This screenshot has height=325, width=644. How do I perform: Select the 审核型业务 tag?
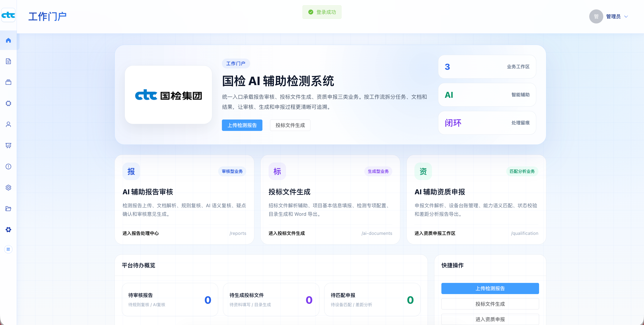point(232,171)
